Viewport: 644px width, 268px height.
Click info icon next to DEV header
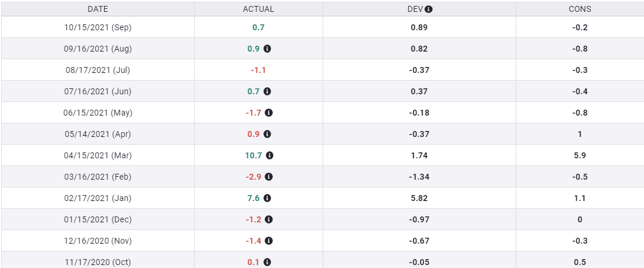429,9
